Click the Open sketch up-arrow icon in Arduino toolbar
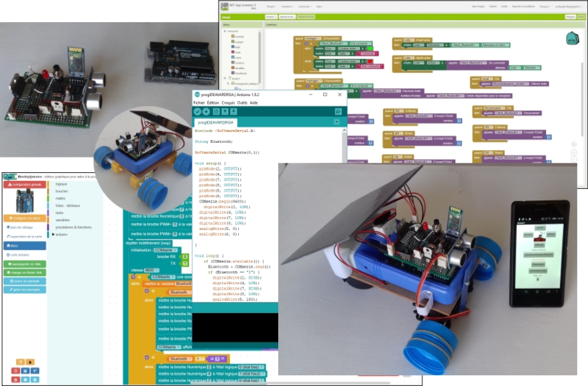The width and height of the screenshot is (588, 386). (x=225, y=111)
